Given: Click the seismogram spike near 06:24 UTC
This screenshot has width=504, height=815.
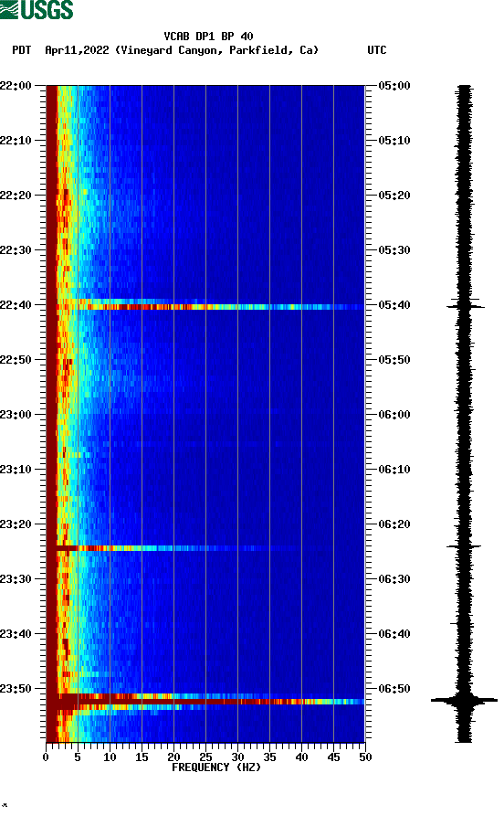Looking at the screenshot, I should point(464,546).
